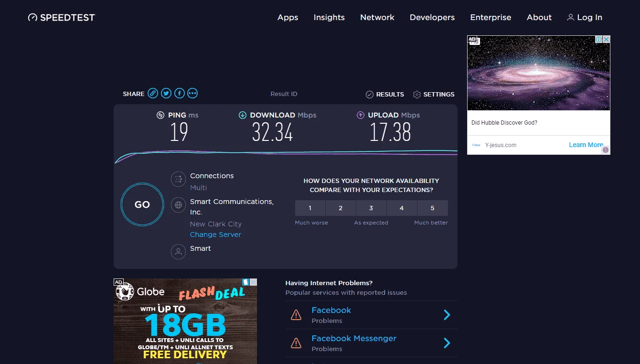Open the About menu

click(539, 17)
